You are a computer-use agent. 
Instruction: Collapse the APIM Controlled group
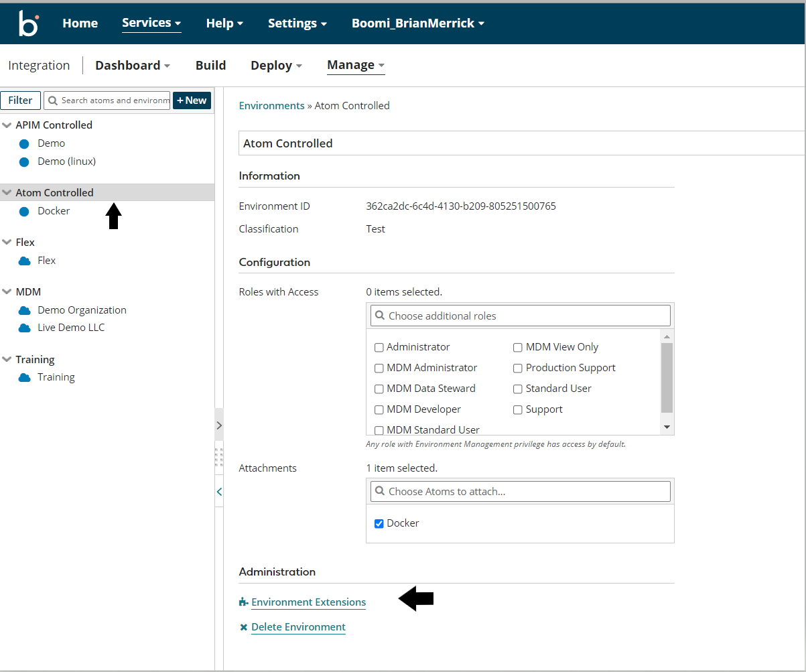click(x=7, y=125)
